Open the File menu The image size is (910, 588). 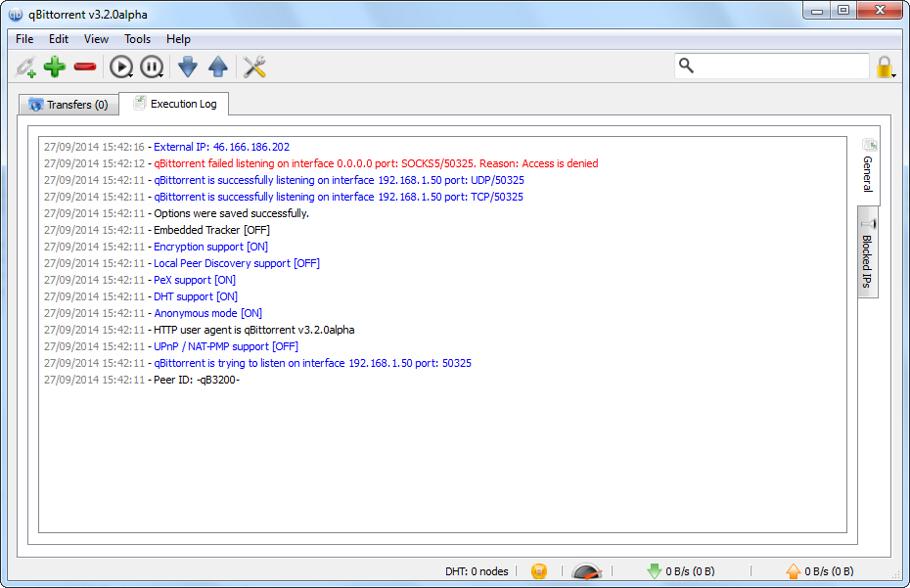click(x=24, y=39)
